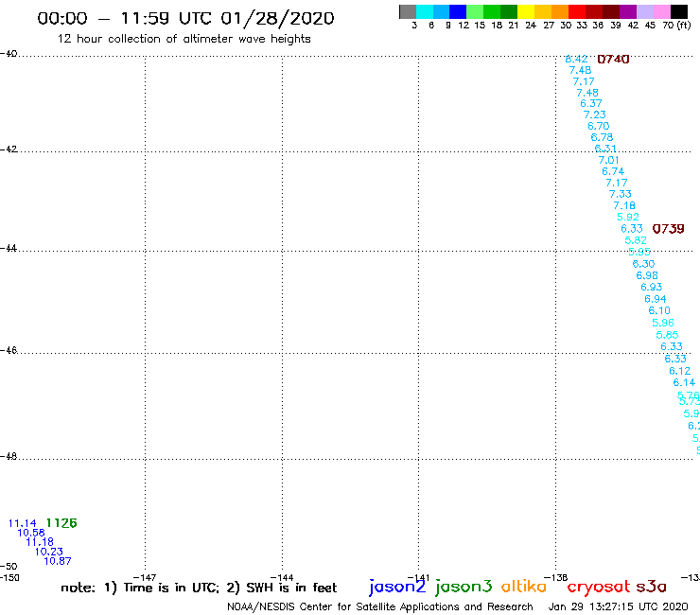Click the yellow swatch in the color scale
The image size is (700, 615).
pos(526,11)
